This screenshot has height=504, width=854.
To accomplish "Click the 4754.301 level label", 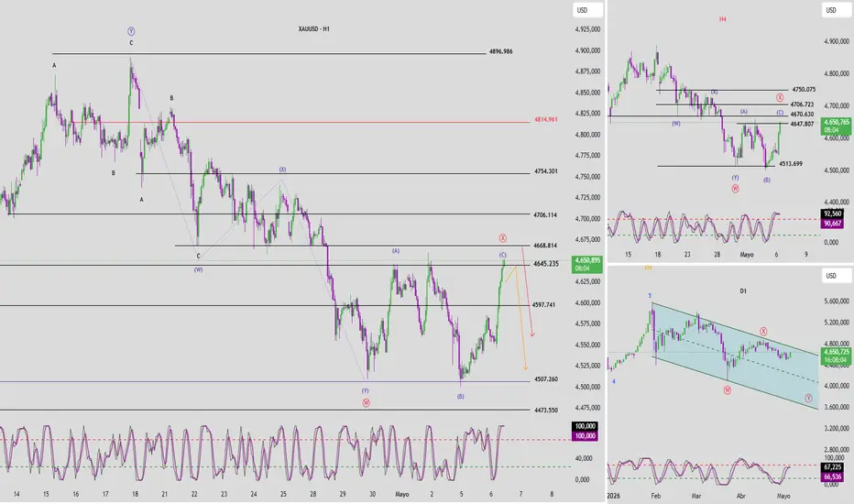I will [546, 171].
